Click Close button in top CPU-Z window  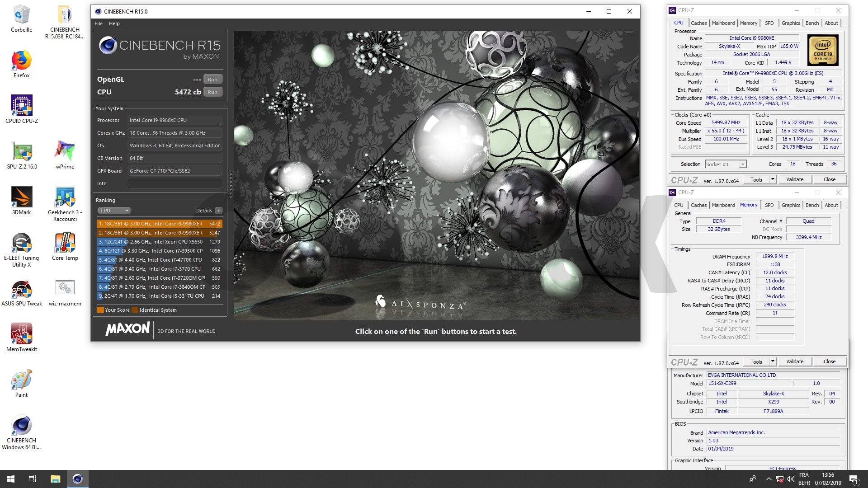(829, 179)
